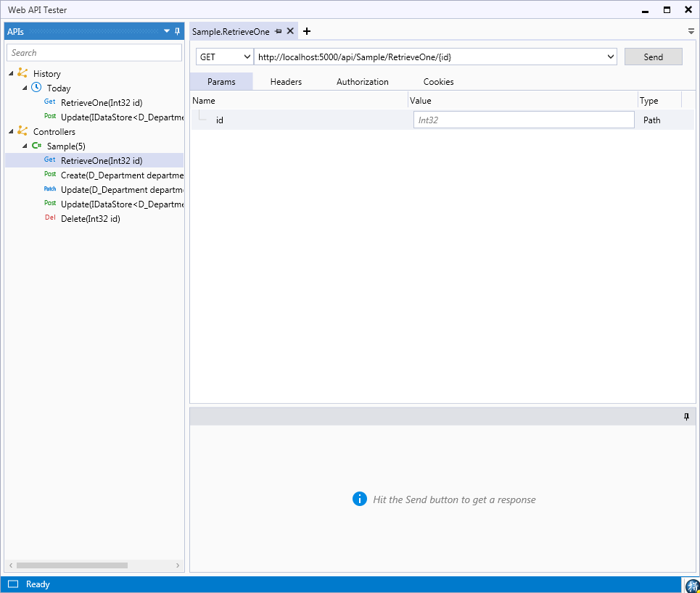Image resolution: width=700 pixels, height=593 pixels.
Task: Open the Authorization tab
Action: (x=362, y=82)
